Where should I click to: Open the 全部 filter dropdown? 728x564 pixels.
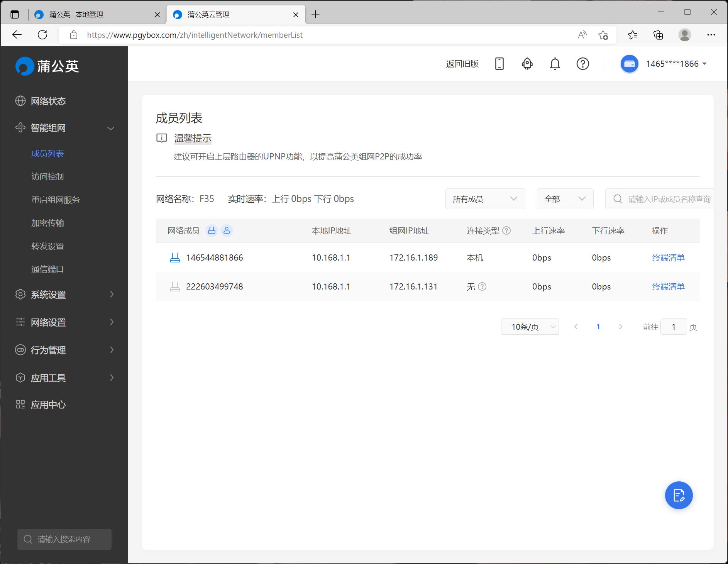[564, 199]
